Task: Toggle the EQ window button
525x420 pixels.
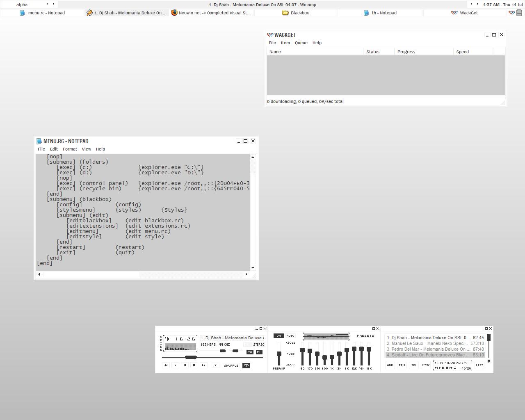Action: [250, 352]
